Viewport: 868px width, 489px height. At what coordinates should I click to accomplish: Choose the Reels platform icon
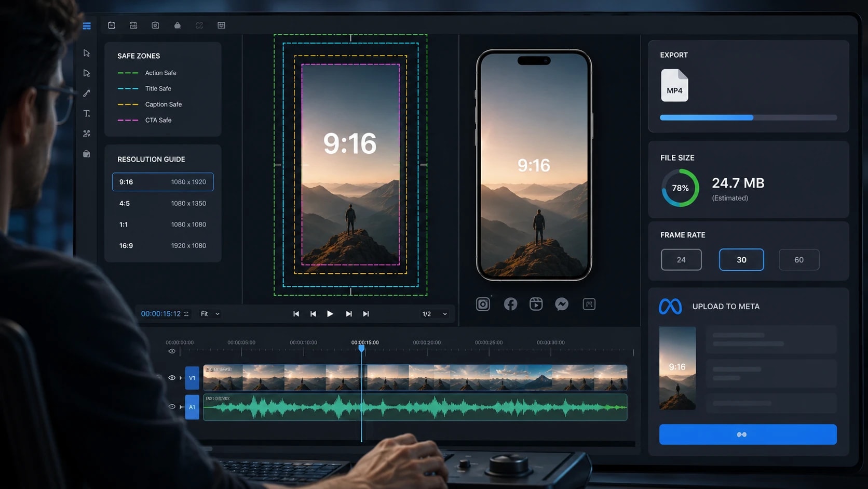coord(536,304)
